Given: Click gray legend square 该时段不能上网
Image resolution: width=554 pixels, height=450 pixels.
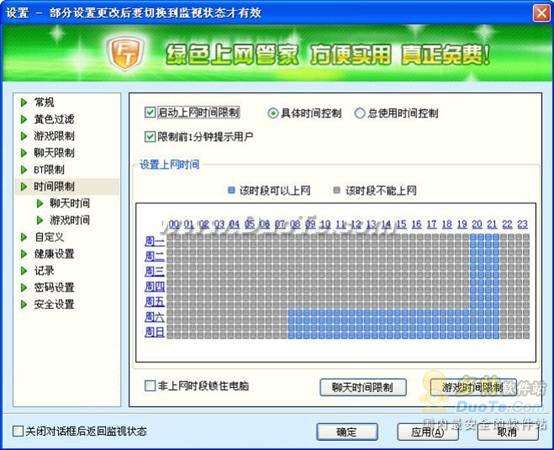Looking at the screenshot, I should click(x=336, y=190).
